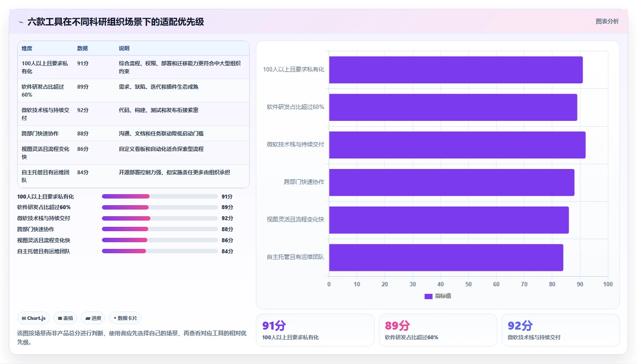Click the 92分 value beside progress bar
This screenshot has height=364, width=637.
click(x=227, y=218)
